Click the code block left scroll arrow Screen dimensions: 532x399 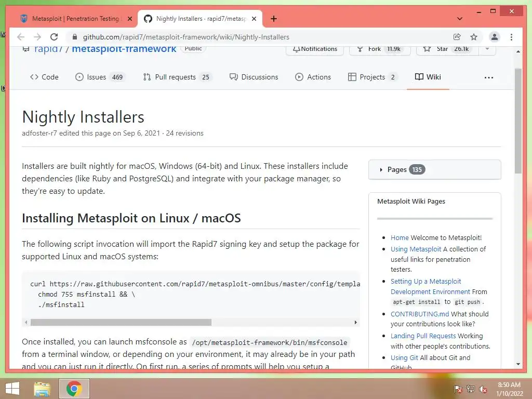pos(26,322)
